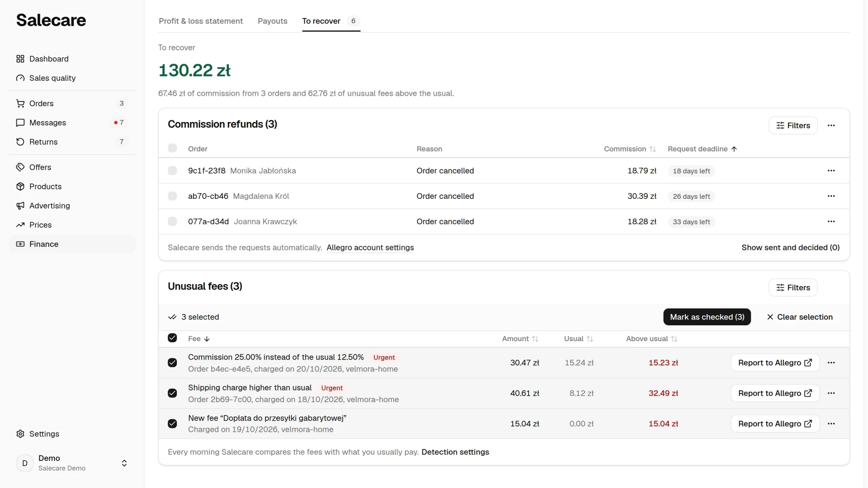Open the Finance section
The height and width of the screenshot is (488, 868).
click(x=72, y=244)
